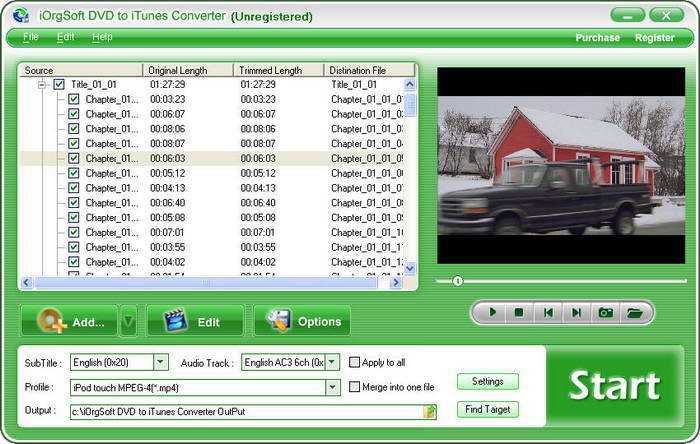700x444 pixels.
Task: Uncheck the Title_01_01 checkbox
Action: click(x=59, y=84)
